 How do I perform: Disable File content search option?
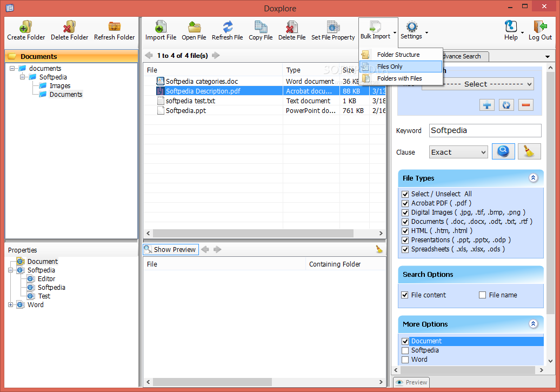click(405, 295)
